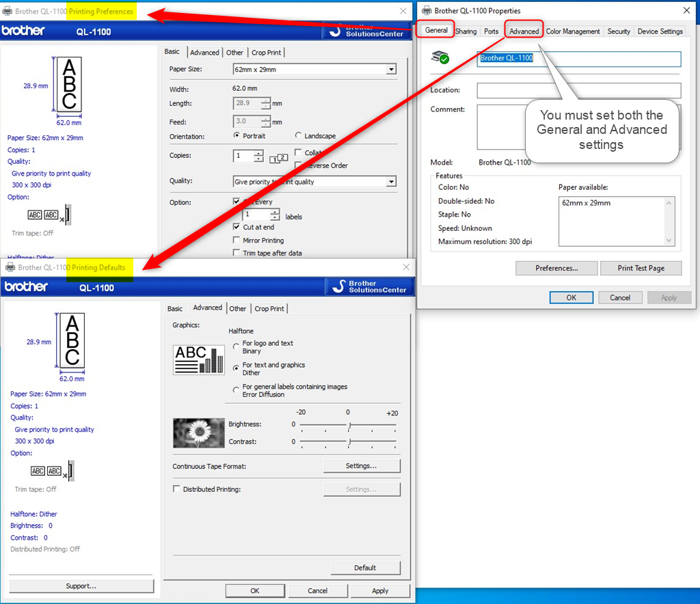The height and width of the screenshot is (604, 700).
Task: Click the ABC label preview in Printing Defaults
Action: tap(72, 340)
